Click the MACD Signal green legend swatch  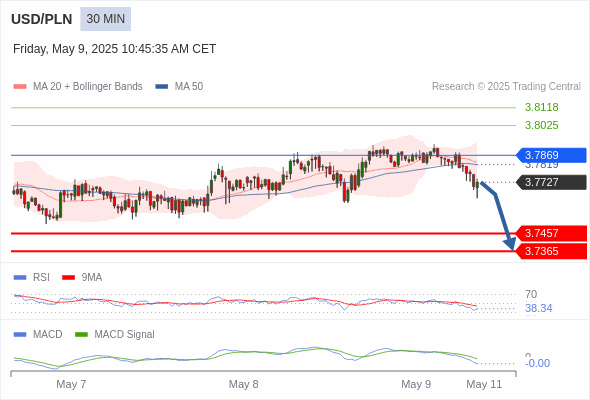click(x=81, y=335)
